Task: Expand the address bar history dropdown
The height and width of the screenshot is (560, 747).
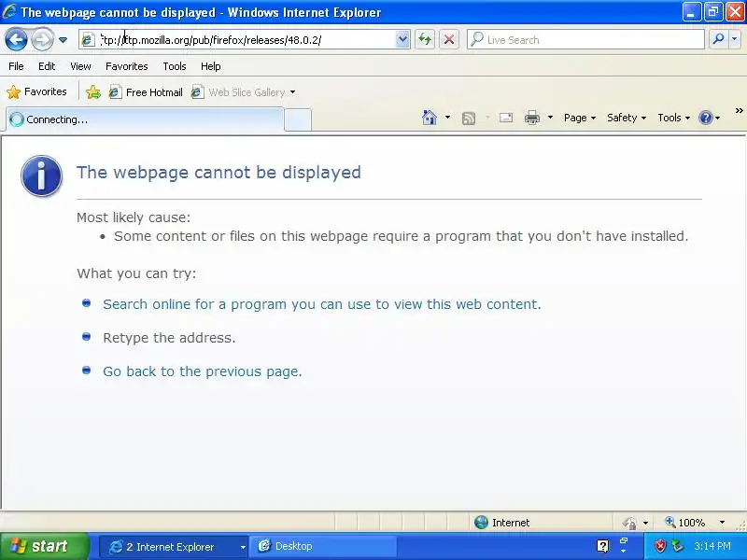Action: coord(402,39)
